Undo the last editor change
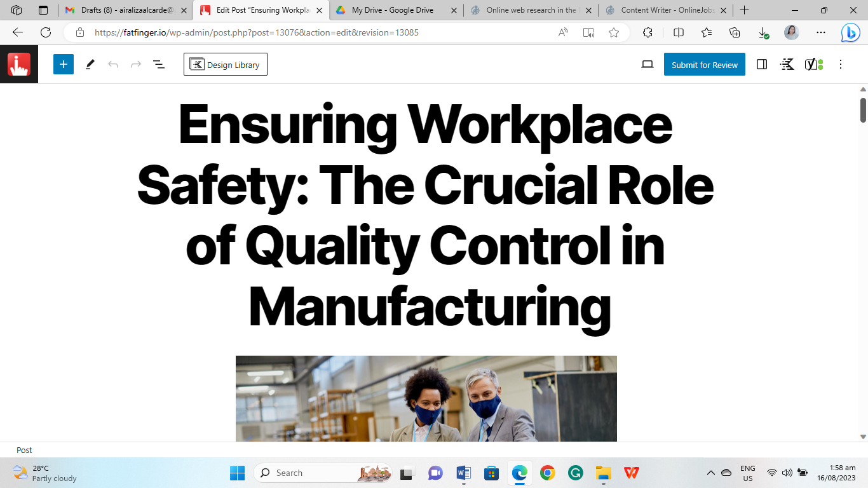Image resolution: width=868 pixels, height=488 pixels. (113, 64)
